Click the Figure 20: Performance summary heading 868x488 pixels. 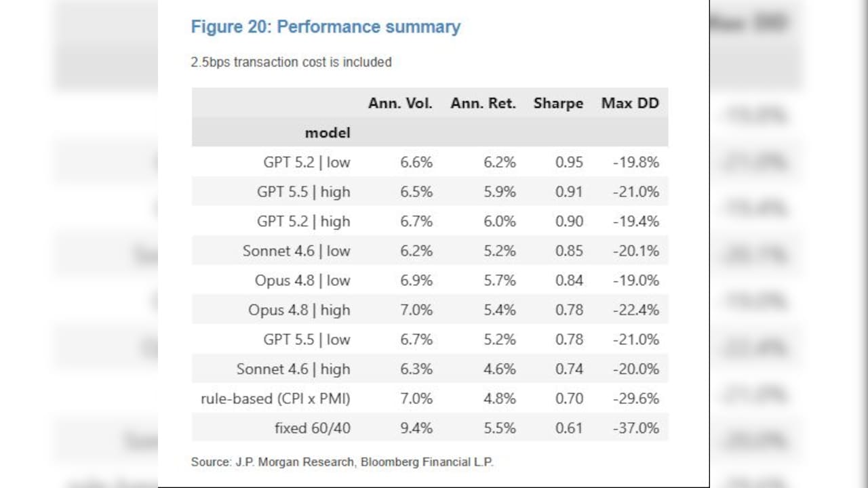click(325, 27)
